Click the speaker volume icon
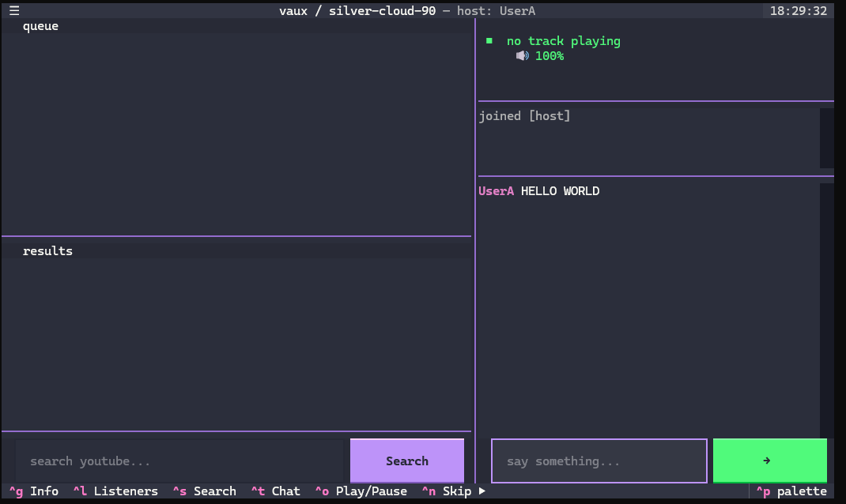This screenshot has height=504, width=846. tap(522, 55)
